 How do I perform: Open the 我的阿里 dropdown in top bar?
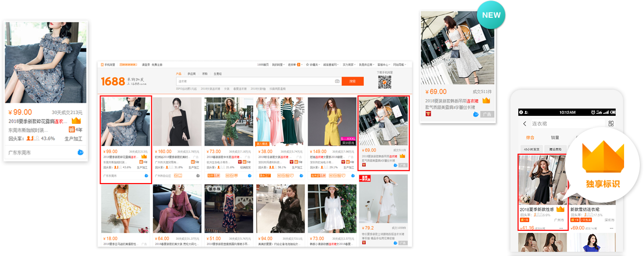coord(278,65)
